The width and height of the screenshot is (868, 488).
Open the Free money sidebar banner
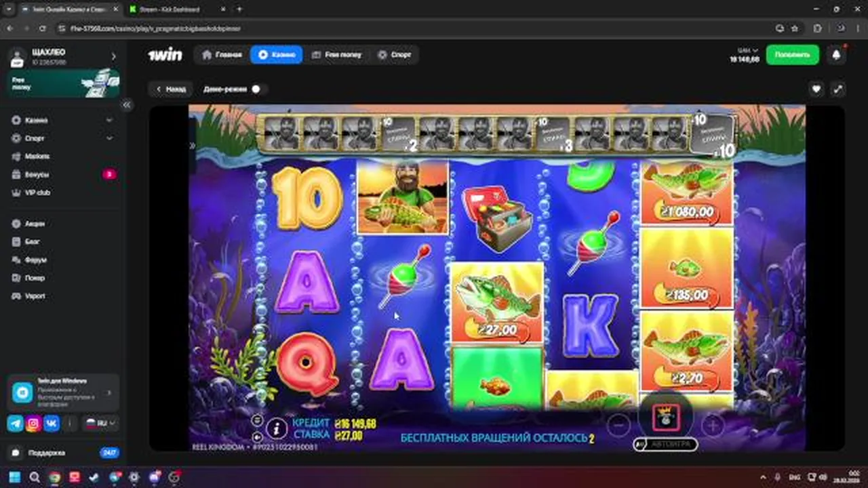[x=64, y=83]
